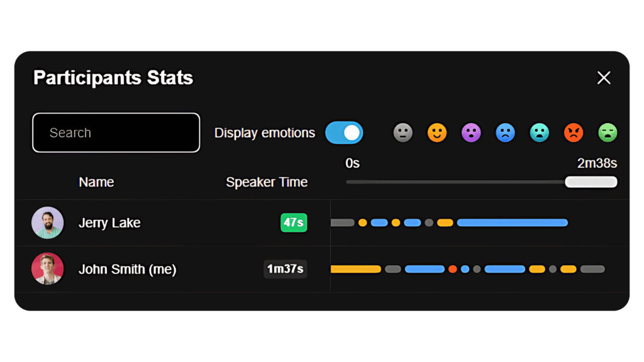
Task: Click the green disgusted emotion emoji
Action: click(x=608, y=133)
